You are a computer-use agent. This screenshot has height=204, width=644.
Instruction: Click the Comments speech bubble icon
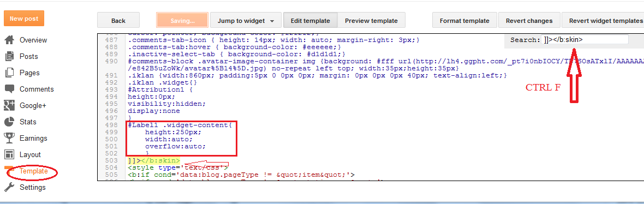(x=9, y=89)
